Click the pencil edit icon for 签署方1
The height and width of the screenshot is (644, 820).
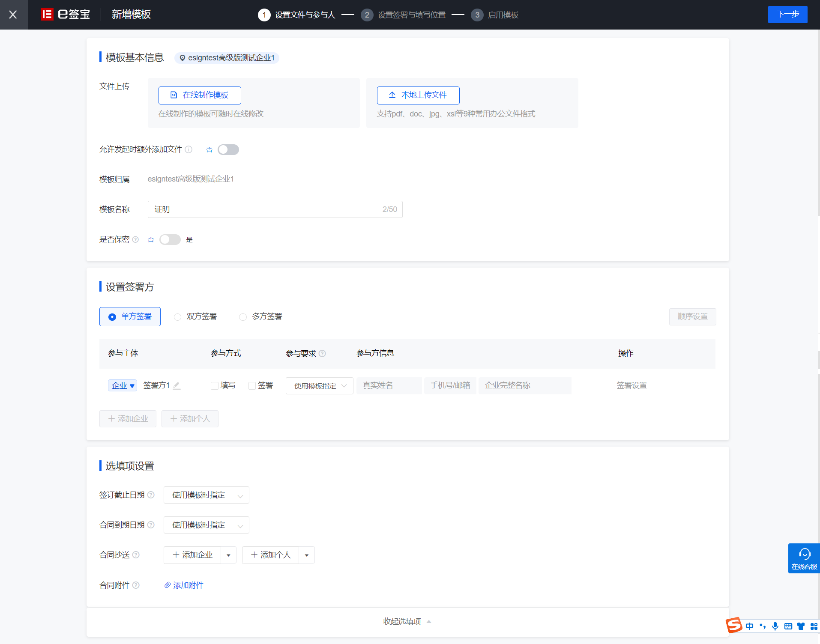(x=177, y=385)
